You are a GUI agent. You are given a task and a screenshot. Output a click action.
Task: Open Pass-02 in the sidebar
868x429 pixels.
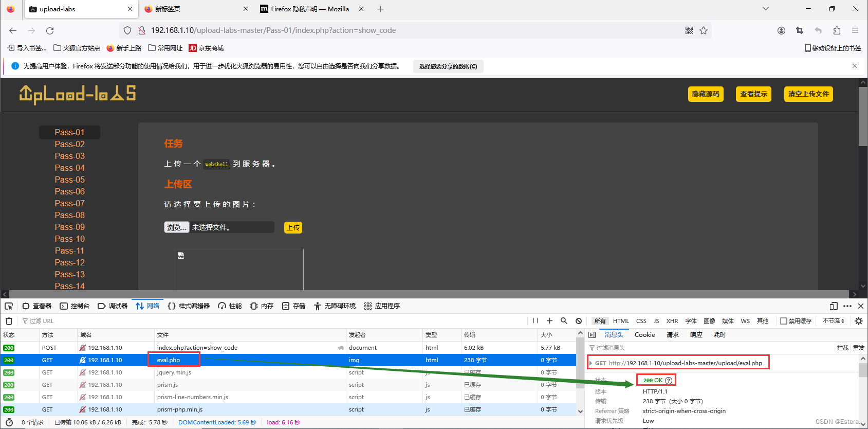[x=69, y=144]
